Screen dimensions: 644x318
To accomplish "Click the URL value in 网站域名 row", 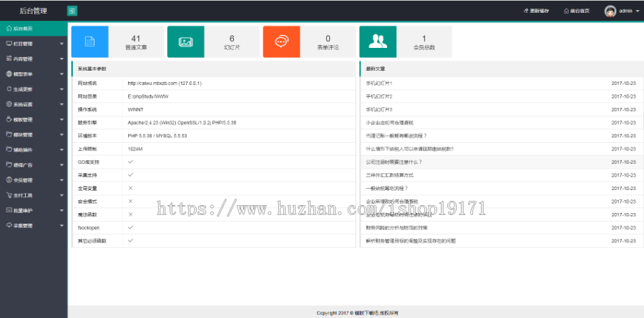I will (x=165, y=84).
